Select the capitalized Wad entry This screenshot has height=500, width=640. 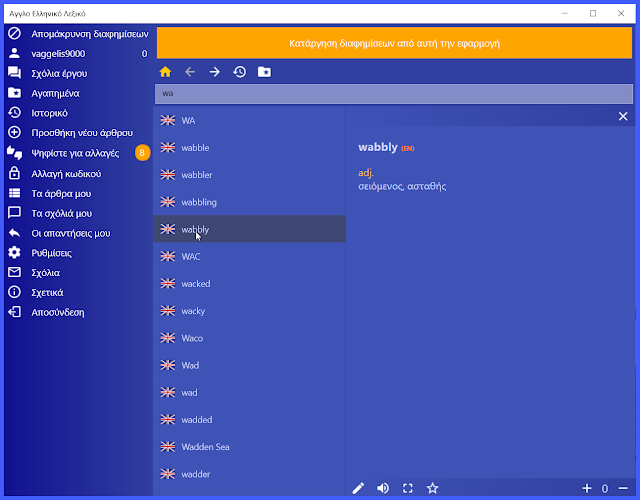[x=249, y=365]
